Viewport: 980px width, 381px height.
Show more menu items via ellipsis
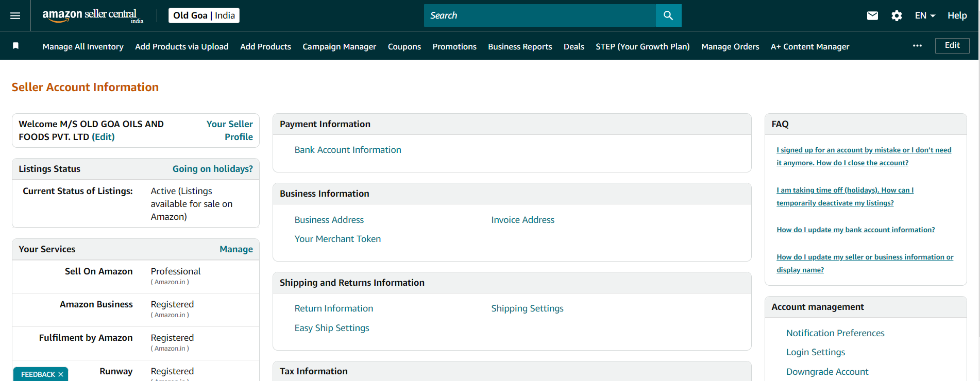pos(917,46)
